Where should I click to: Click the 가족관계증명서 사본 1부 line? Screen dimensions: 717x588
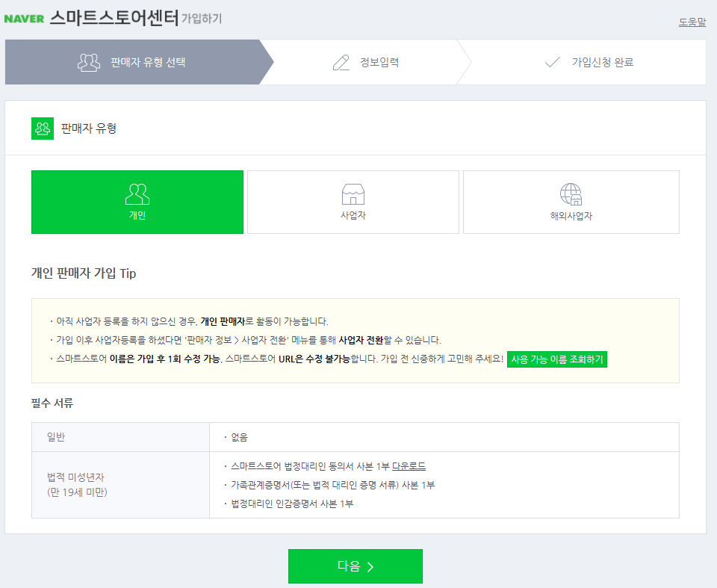[x=332, y=485]
